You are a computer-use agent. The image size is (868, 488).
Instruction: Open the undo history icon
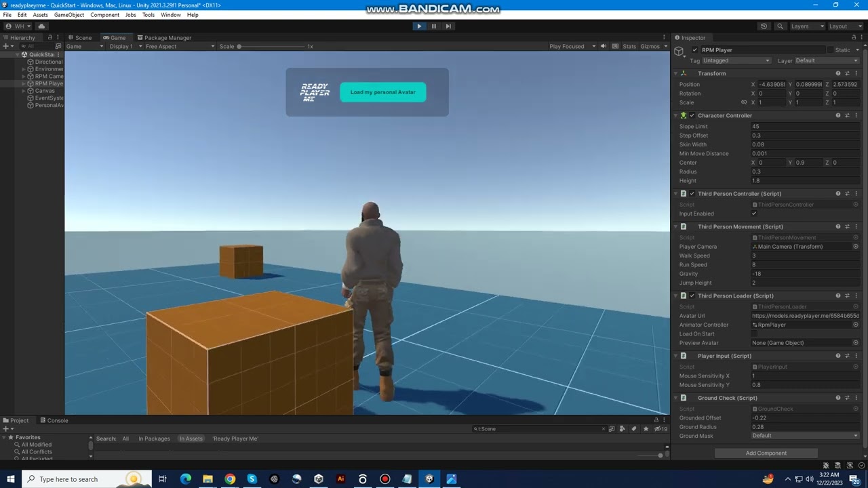coord(764,26)
